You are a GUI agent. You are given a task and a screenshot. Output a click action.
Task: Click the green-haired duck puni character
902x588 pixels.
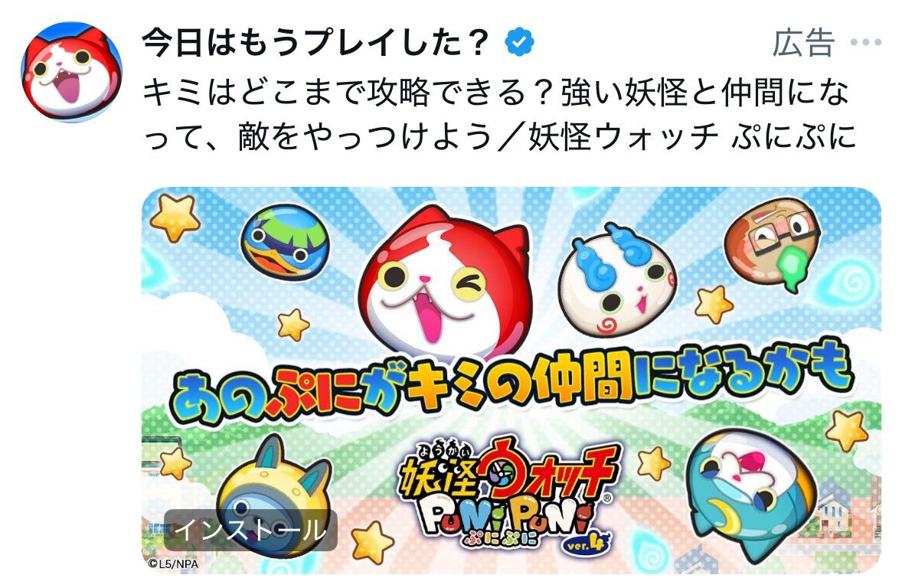point(285,243)
